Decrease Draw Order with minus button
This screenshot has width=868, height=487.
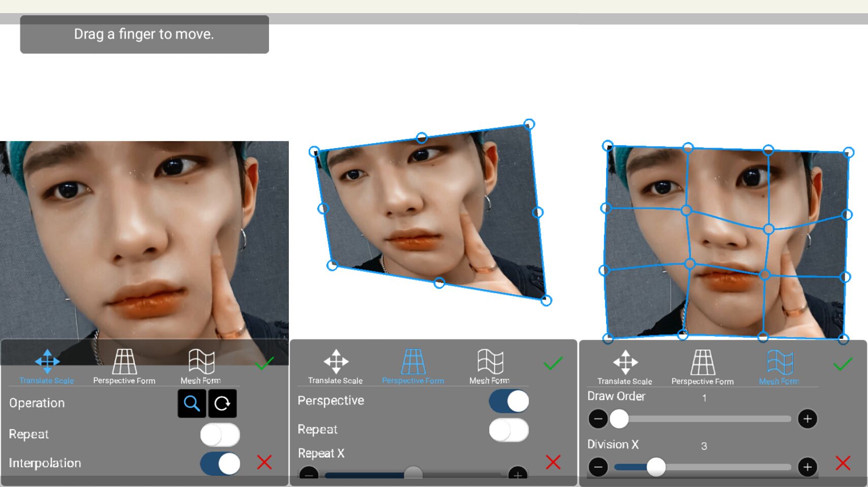coord(598,419)
